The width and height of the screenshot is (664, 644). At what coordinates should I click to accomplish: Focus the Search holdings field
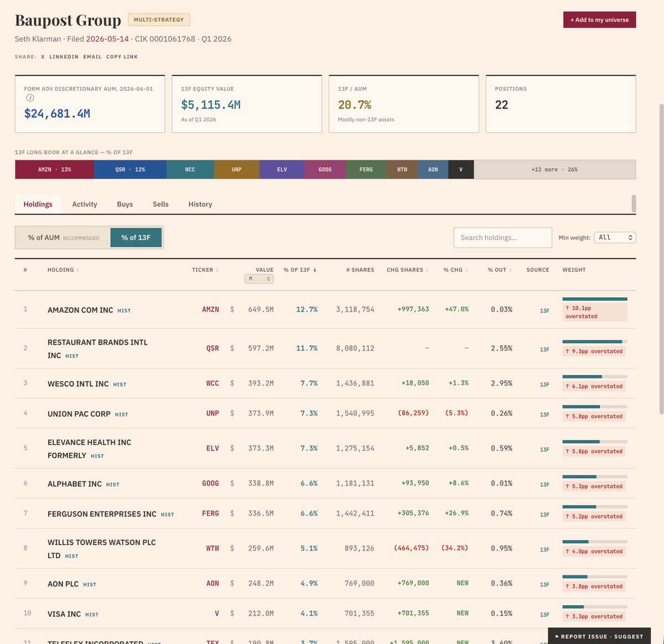(x=502, y=237)
